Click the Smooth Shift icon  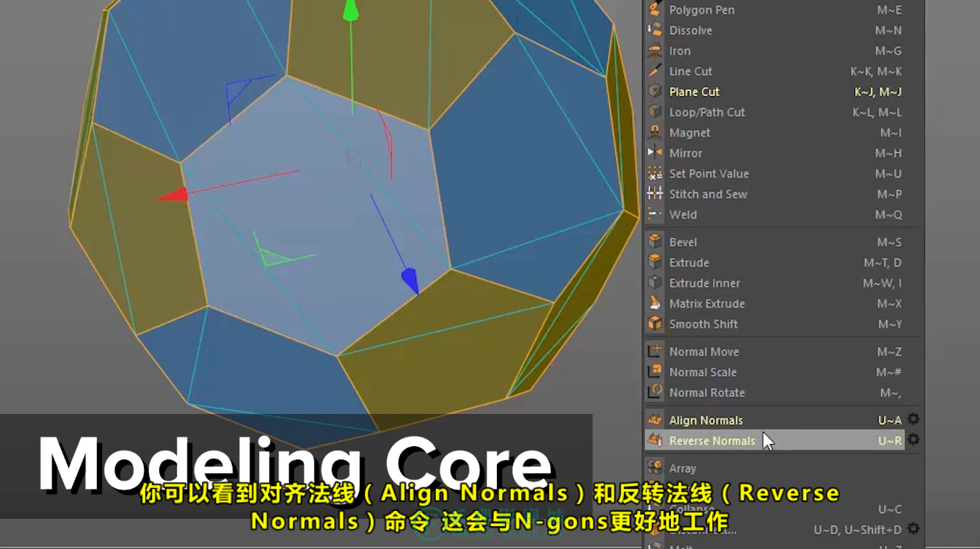(655, 324)
